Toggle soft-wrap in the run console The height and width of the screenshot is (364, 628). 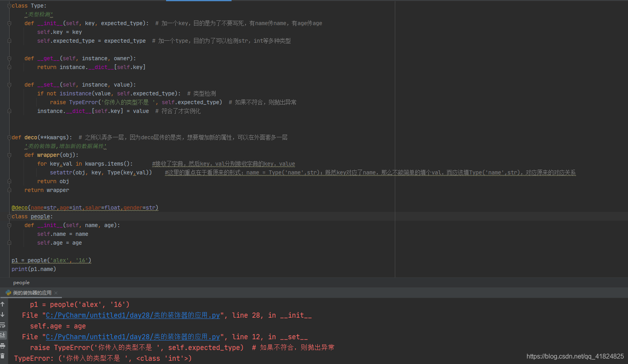tap(2, 325)
